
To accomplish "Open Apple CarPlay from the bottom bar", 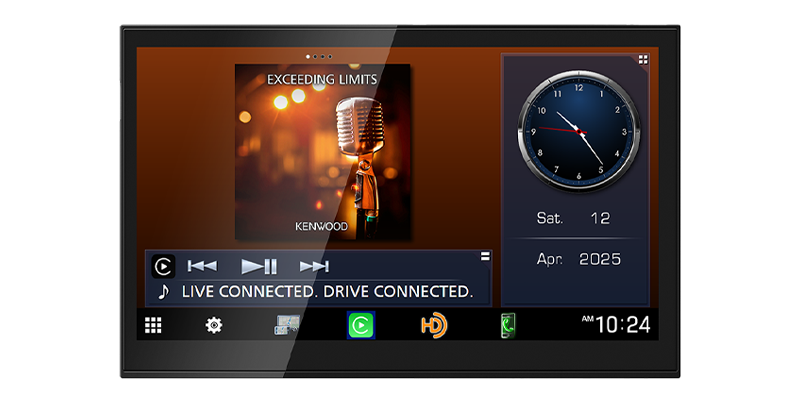I will pos(360,325).
